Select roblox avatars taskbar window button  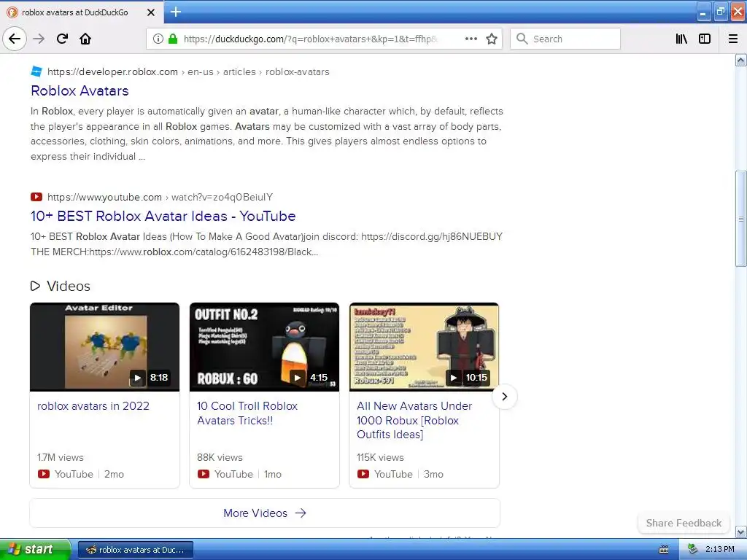click(x=135, y=550)
